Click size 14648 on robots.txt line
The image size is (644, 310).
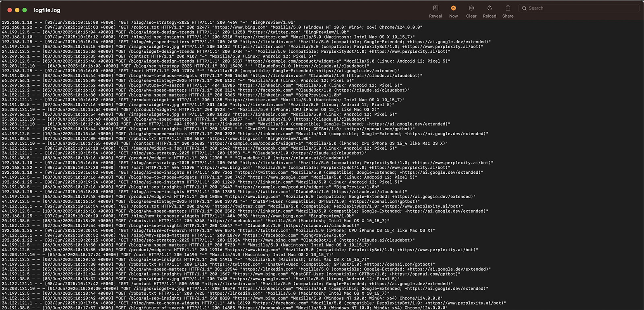[203, 206]
